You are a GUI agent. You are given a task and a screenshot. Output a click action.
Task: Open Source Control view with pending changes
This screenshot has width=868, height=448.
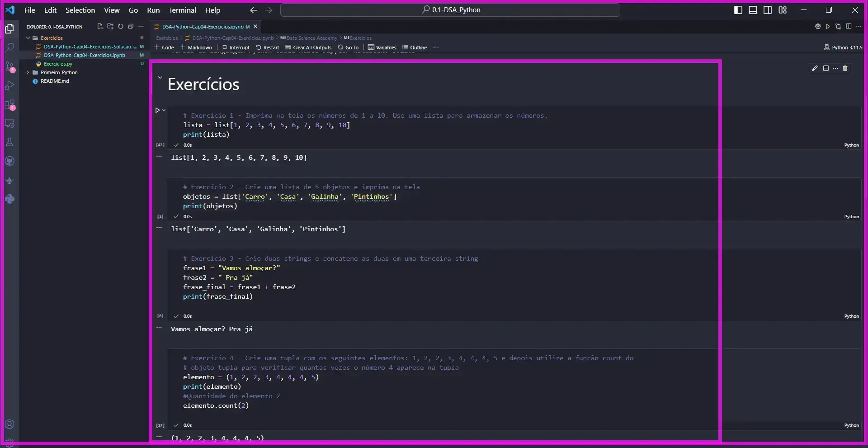click(x=9, y=67)
